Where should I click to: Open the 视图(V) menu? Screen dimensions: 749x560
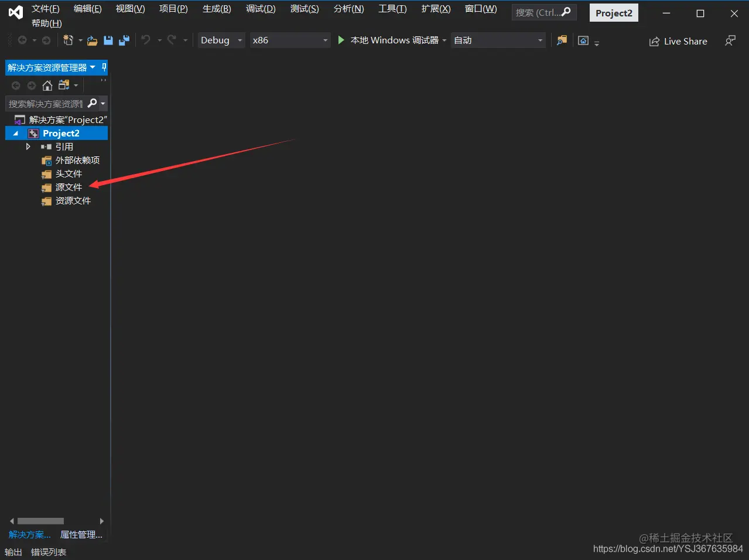(130, 9)
